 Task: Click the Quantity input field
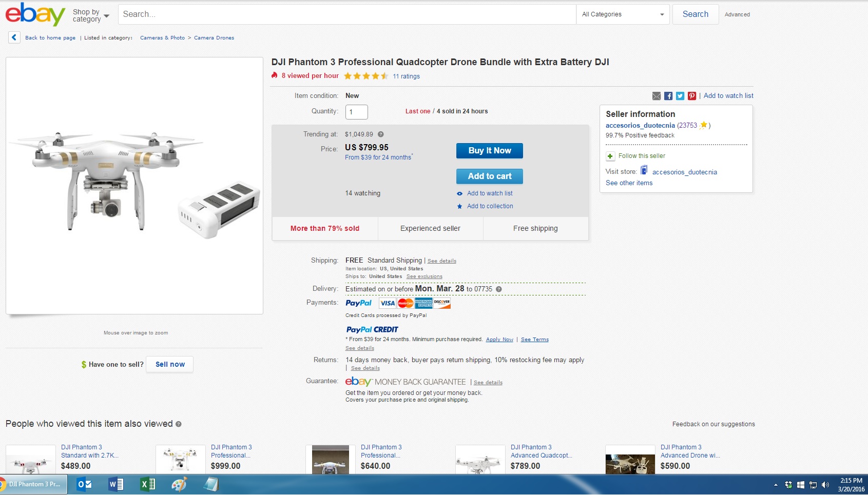point(356,112)
